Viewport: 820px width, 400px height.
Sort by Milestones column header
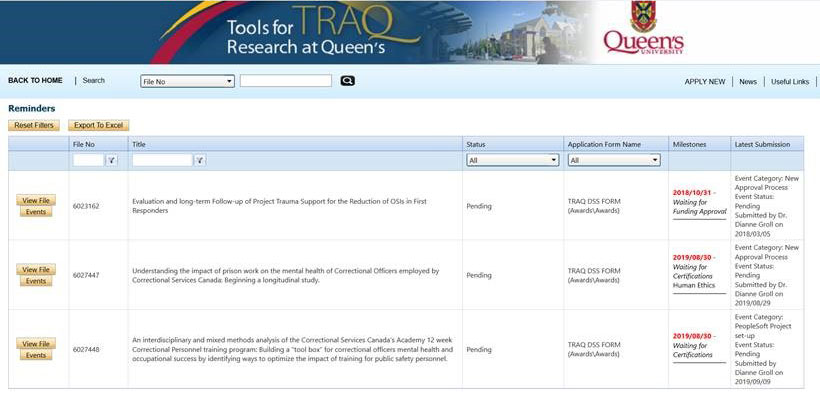coord(689,144)
